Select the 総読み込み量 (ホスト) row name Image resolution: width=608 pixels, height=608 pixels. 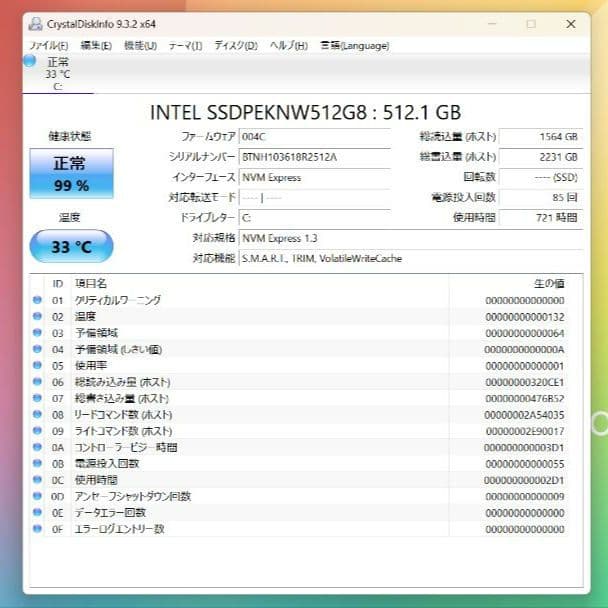(122, 382)
